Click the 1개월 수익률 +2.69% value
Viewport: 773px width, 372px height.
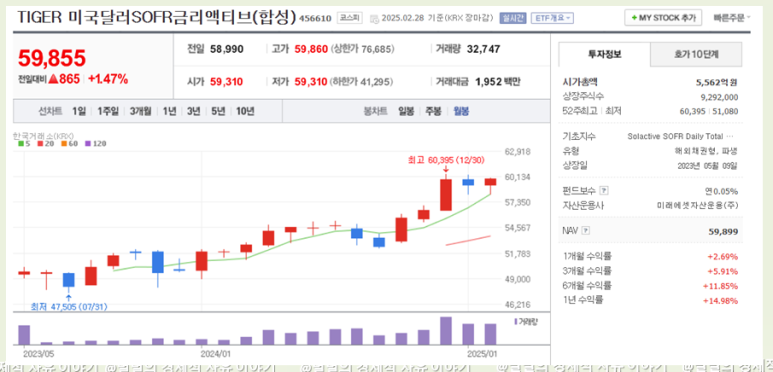tap(722, 257)
